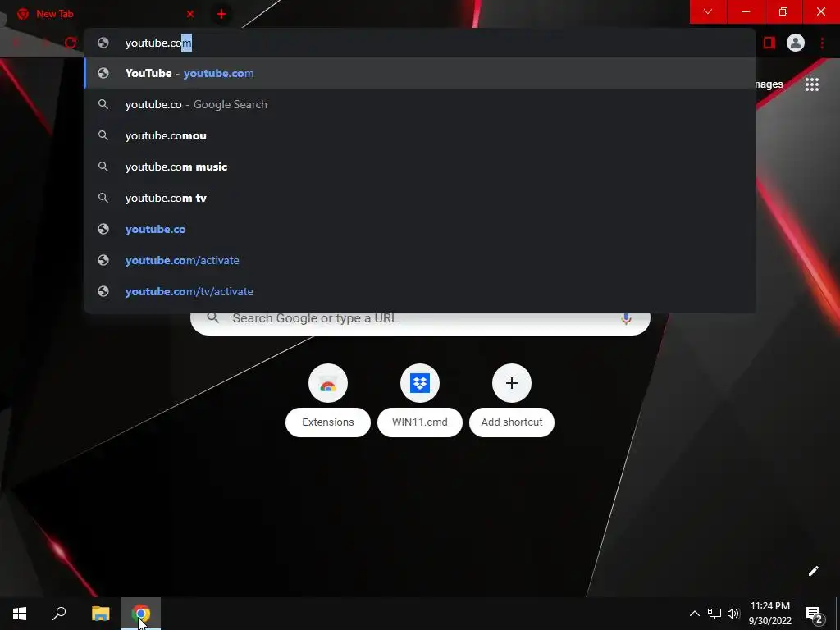Customize this page with the pencil icon
Screen dimensions: 840x630
pos(813,571)
